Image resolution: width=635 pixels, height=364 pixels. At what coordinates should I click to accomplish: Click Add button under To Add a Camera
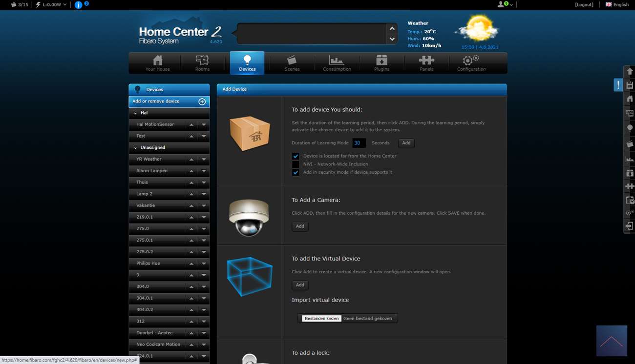coord(300,226)
